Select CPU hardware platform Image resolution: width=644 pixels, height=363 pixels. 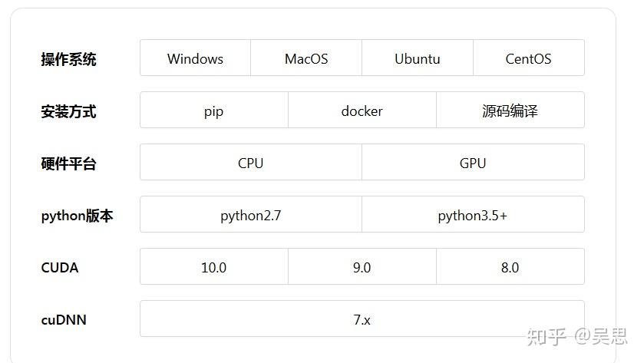click(x=250, y=163)
